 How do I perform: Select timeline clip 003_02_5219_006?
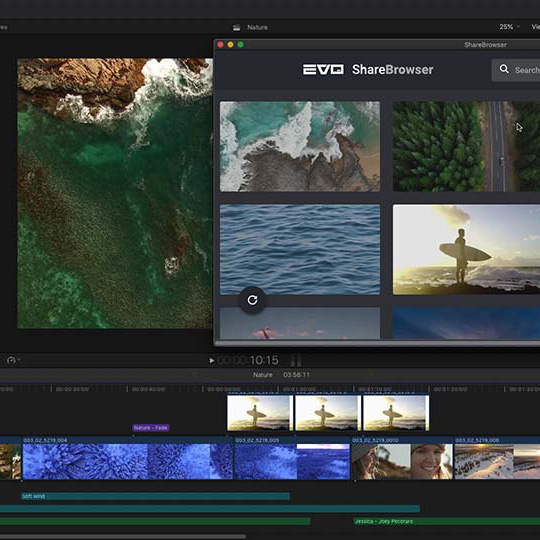[497, 458]
